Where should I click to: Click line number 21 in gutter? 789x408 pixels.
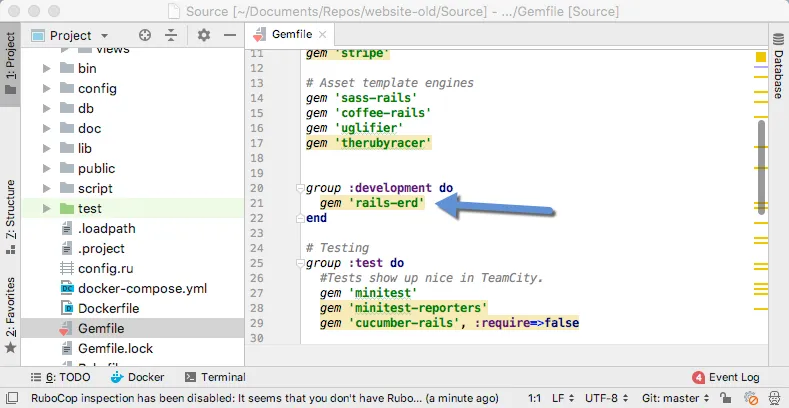tap(257, 203)
